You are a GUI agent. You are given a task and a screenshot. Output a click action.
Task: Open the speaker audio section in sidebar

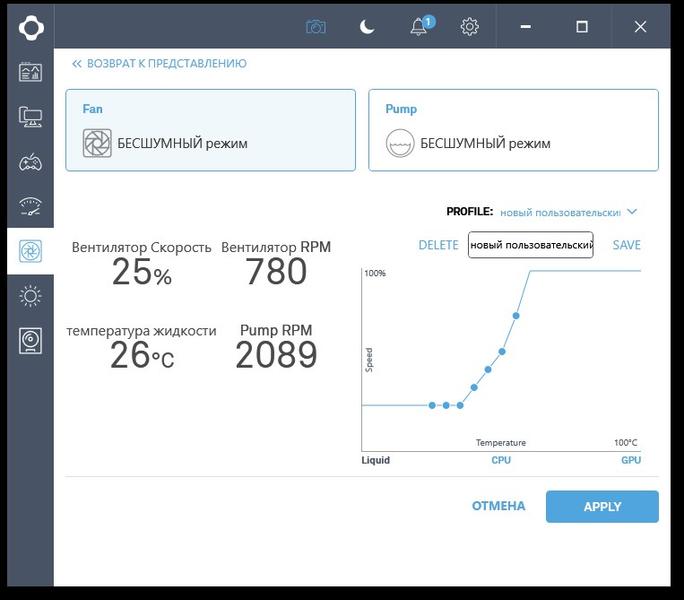click(x=31, y=341)
